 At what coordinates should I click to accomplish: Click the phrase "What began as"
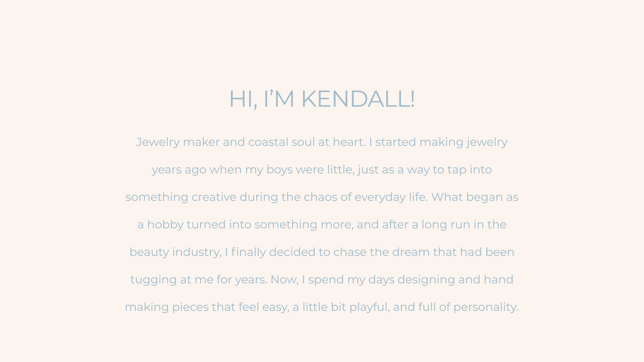[475, 197]
